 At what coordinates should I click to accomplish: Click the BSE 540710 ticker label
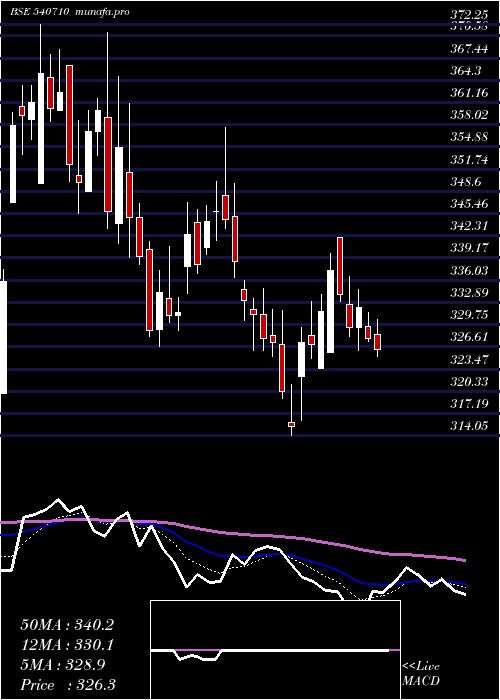coord(39,12)
